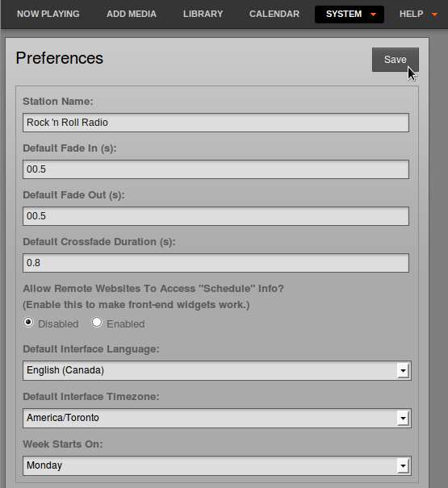This screenshot has height=488, width=448.
Task: Open the Add Media page
Action: point(132,14)
